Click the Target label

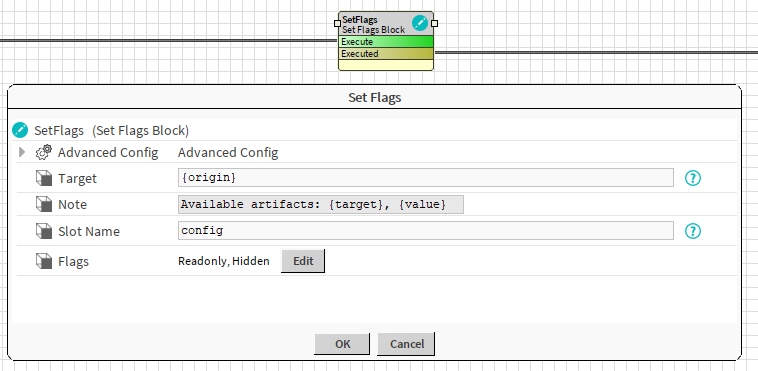(77, 178)
